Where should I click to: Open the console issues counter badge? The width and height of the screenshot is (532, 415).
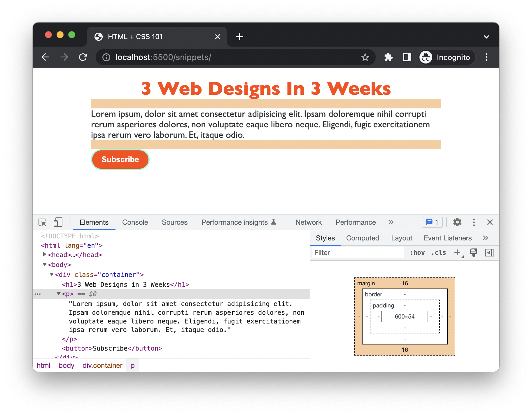tap(432, 222)
